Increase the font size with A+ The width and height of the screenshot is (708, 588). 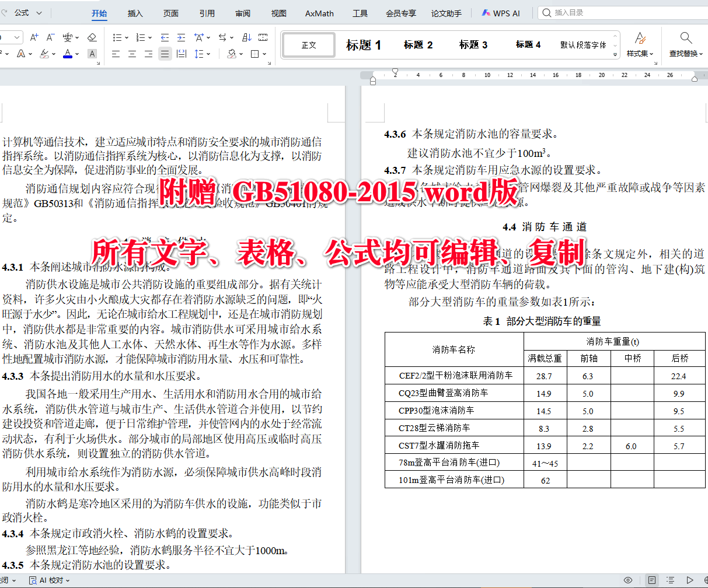point(34,37)
